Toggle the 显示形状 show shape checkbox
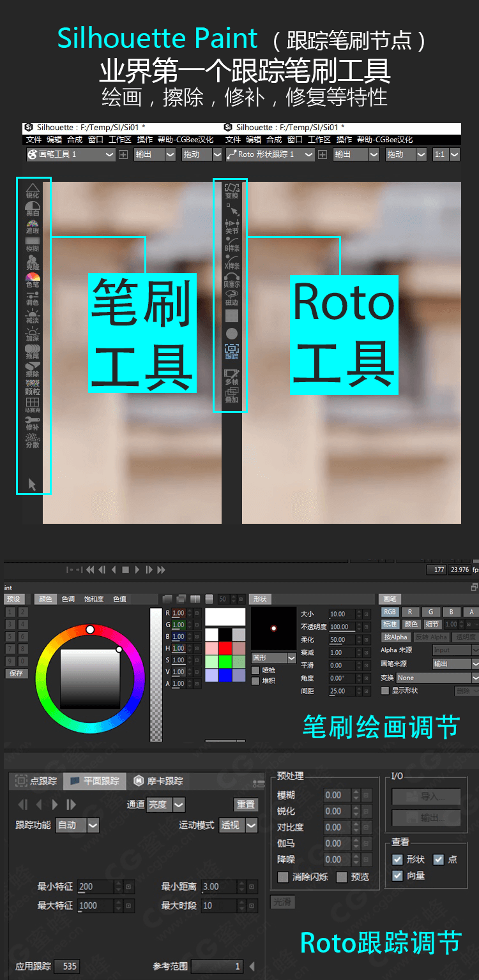 pyautogui.click(x=385, y=690)
